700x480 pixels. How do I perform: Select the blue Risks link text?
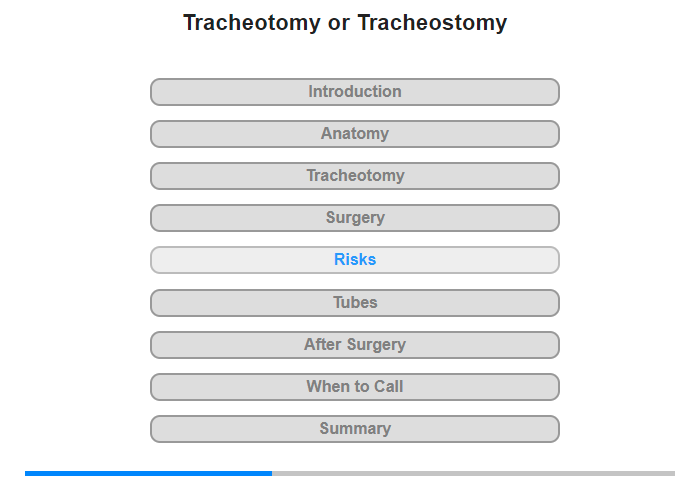pyautogui.click(x=355, y=260)
